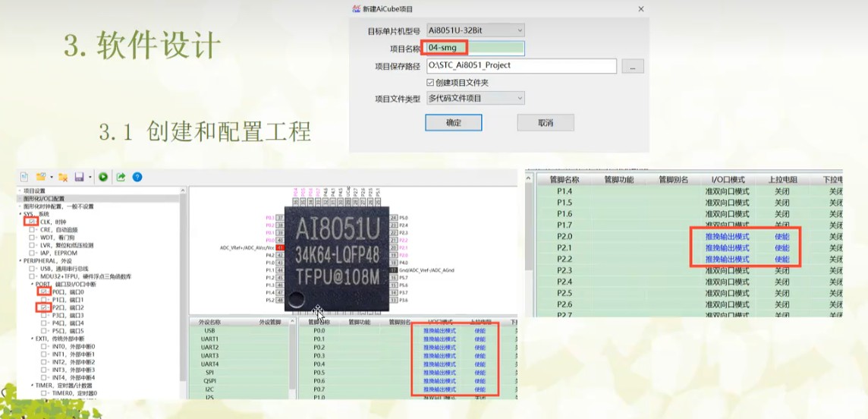Screen dimensions: 868x419
Task: Click the 项目保存路径 input field
Action: pos(521,66)
